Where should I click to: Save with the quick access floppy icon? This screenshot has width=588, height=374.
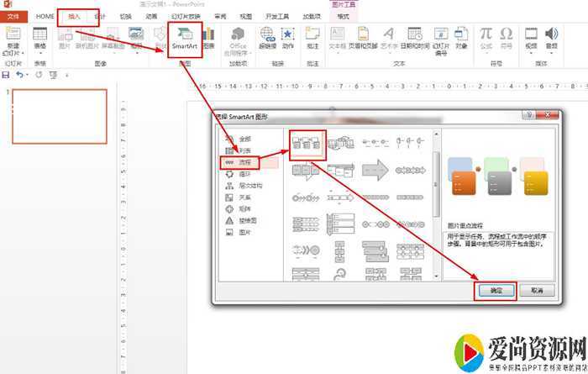tap(6, 75)
